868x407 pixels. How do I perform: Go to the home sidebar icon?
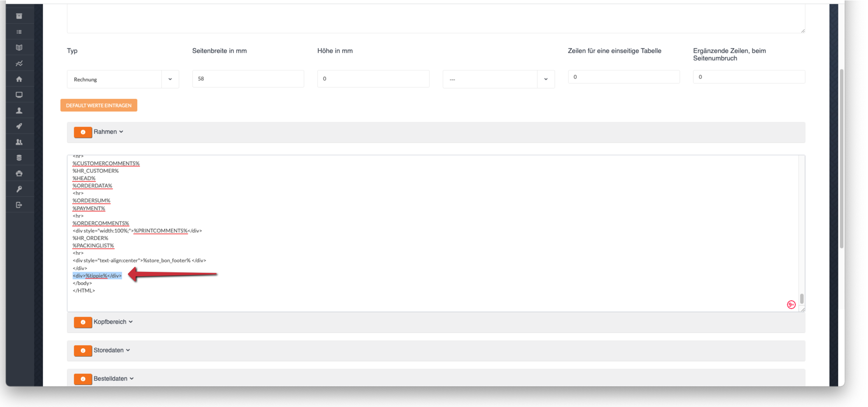pos(19,79)
